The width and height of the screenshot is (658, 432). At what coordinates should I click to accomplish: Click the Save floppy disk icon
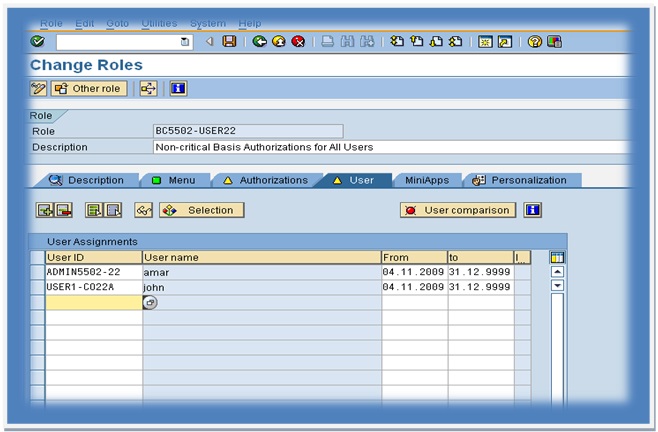click(x=229, y=42)
